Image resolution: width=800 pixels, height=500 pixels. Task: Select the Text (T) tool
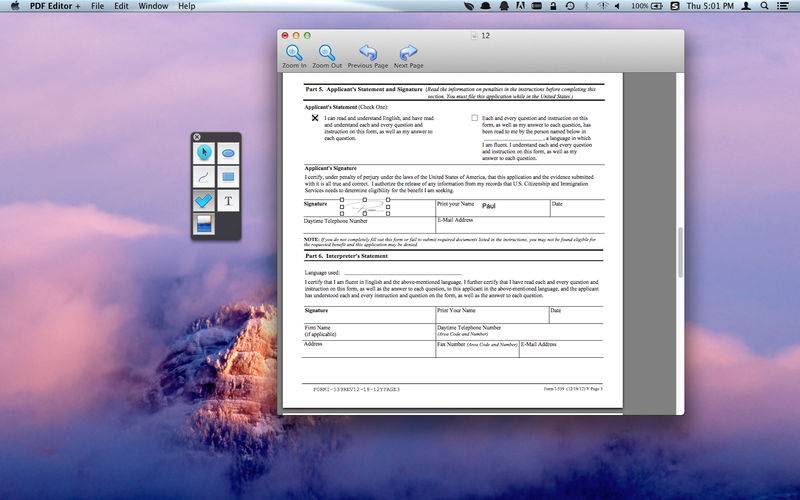(228, 201)
